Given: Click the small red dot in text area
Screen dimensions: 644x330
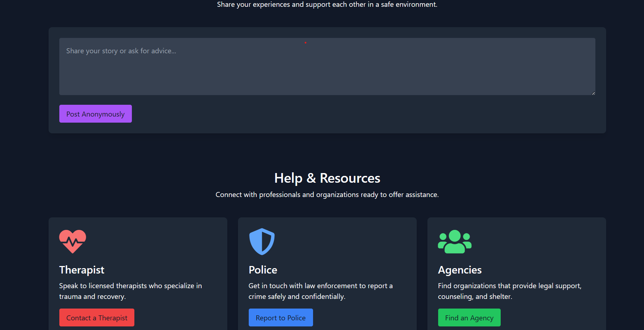Looking at the screenshot, I should (x=306, y=43).
